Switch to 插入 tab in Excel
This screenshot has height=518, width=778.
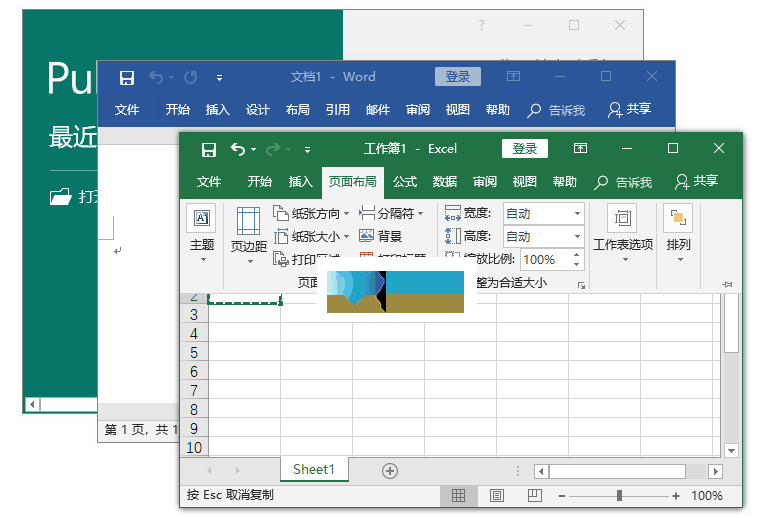coord(300,182)
